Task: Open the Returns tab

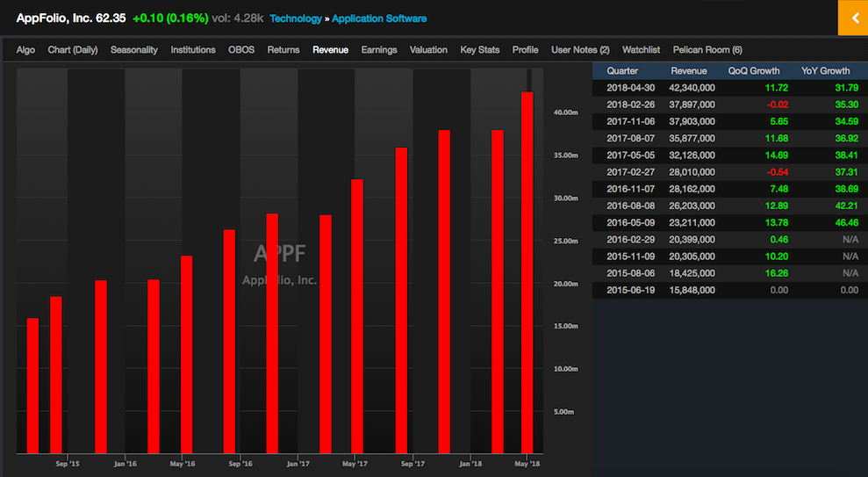Action: pyautogui.click(x=283, y=50)
